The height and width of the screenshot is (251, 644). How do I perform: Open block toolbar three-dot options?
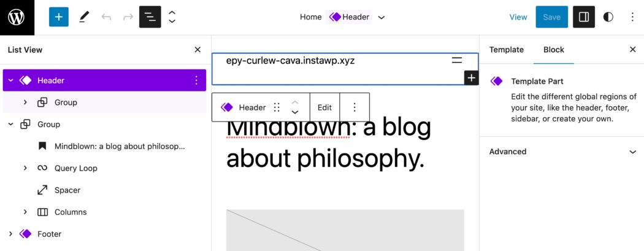point(355,107)
